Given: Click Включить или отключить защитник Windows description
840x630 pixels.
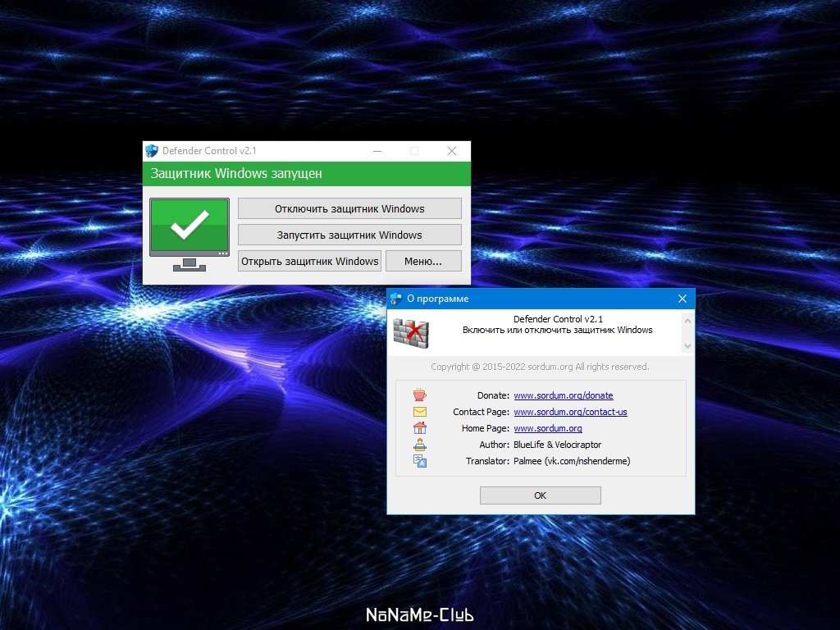Looking at the screenshot, I should tap(557, 330).
